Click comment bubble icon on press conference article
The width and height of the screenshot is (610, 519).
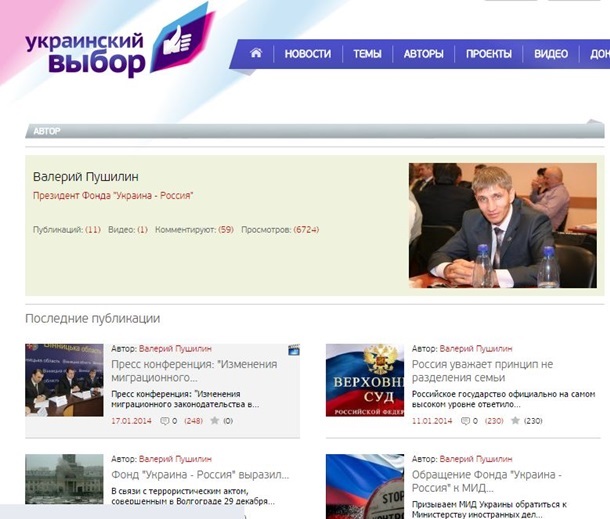[x=165, y=421]
